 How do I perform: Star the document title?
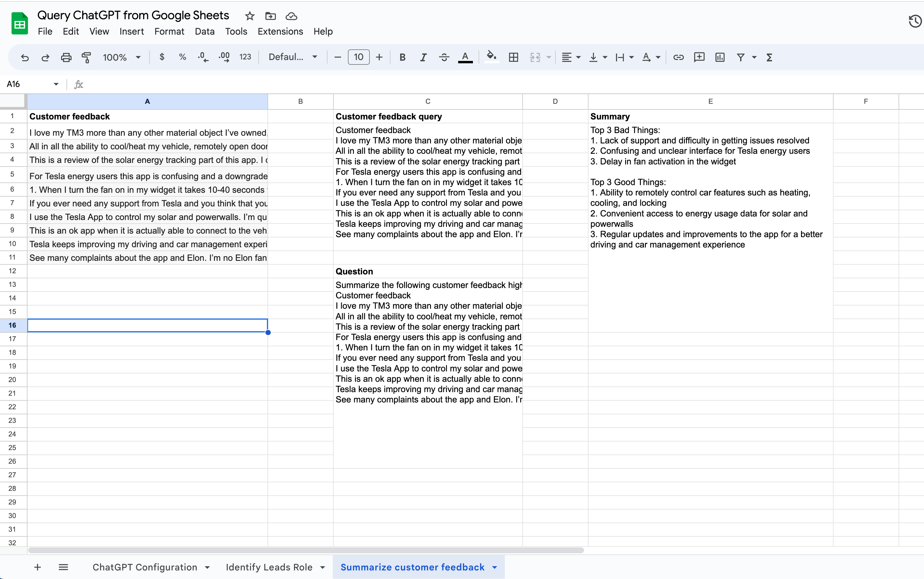[249, 16]
